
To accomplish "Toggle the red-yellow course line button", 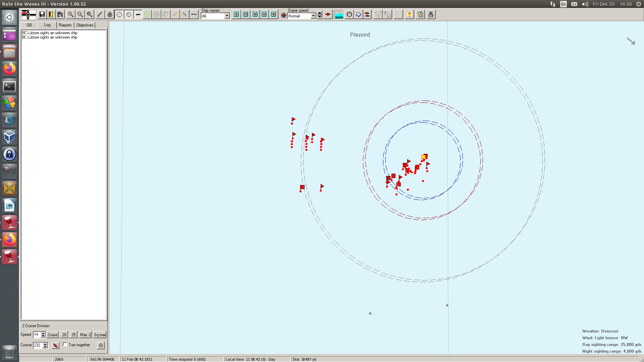I will [175, 14].
